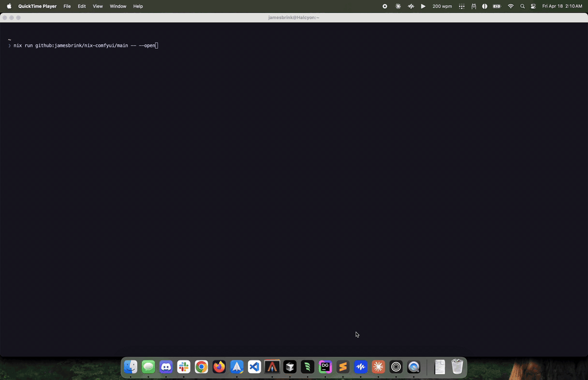Open the Apple menu
588x380 pixels.
(x=9, y=6)
